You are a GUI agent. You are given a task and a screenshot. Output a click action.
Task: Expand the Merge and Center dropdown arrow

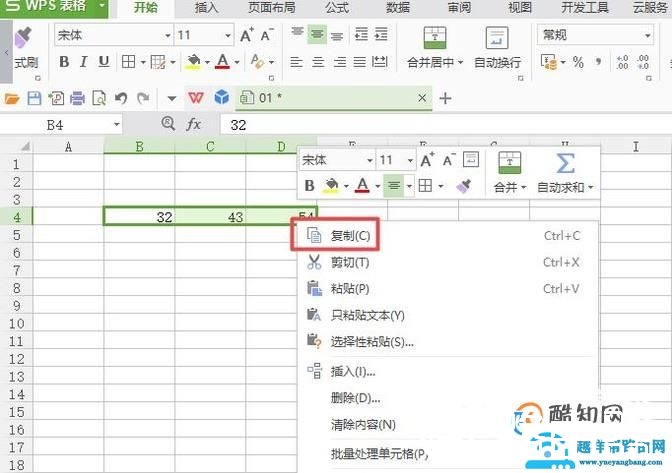461,63
